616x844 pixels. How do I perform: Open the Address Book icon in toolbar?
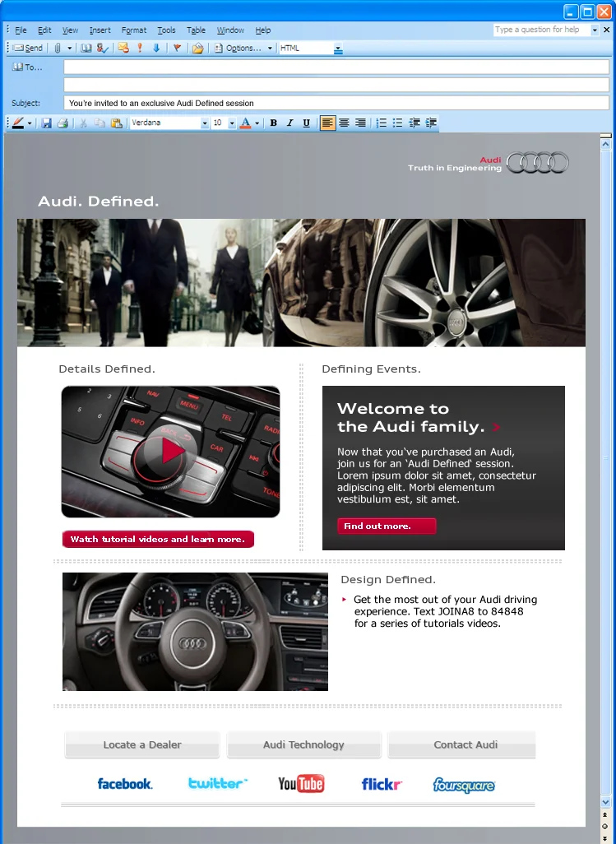coord(86,48)
